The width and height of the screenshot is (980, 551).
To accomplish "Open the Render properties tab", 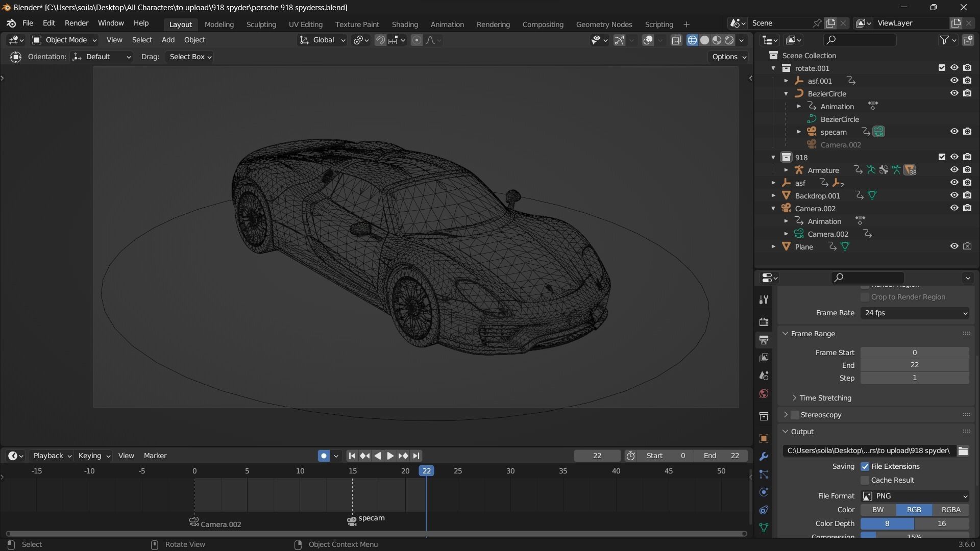I will point(764,322).
